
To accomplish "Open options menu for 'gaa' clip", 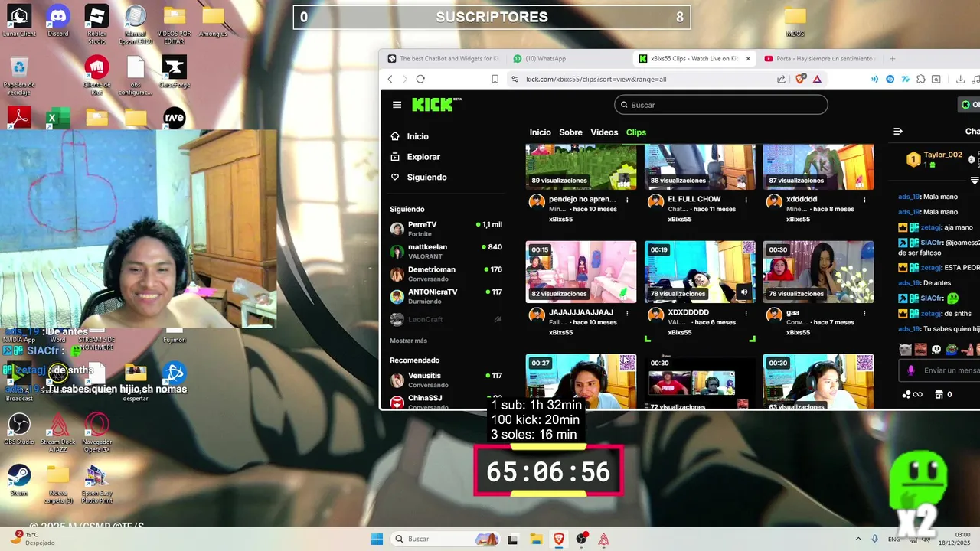I will 864,313.
